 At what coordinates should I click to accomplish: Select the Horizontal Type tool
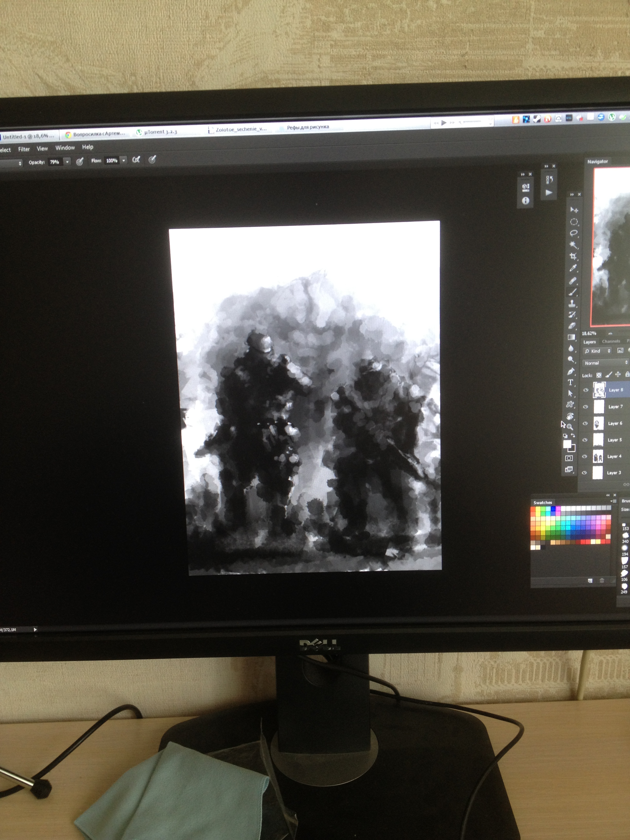tap(570, 382)
